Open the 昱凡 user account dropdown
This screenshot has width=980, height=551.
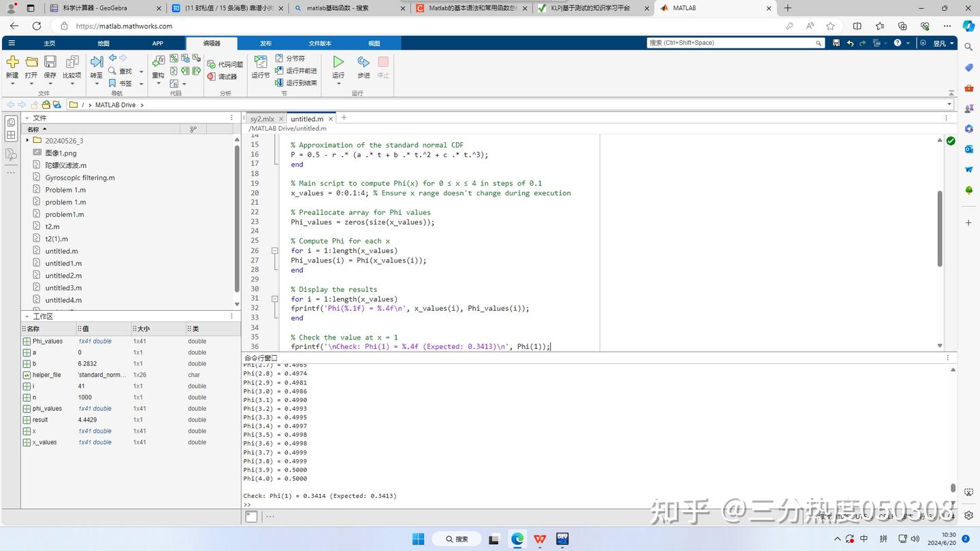pyautogui.click(x=944, y=43)
